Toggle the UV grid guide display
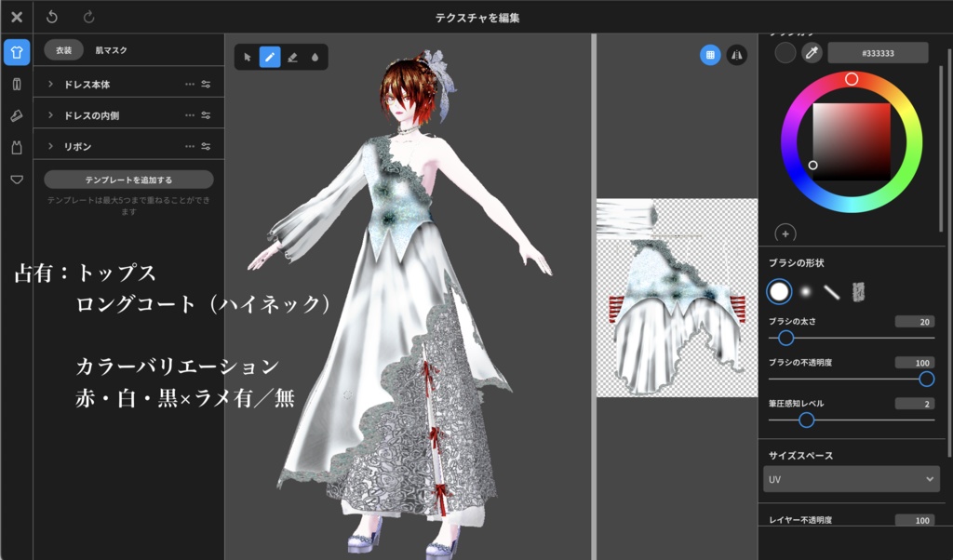 tap(710, 55)
